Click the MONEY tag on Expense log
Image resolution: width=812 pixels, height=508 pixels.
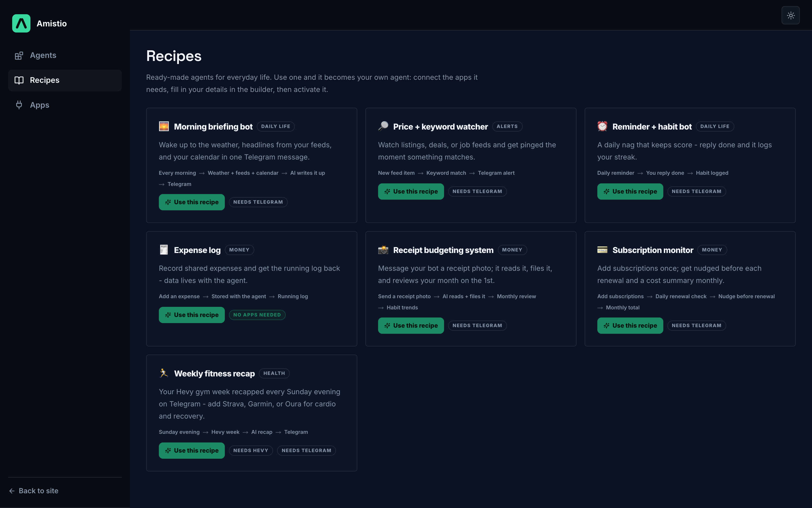(239, 250)
